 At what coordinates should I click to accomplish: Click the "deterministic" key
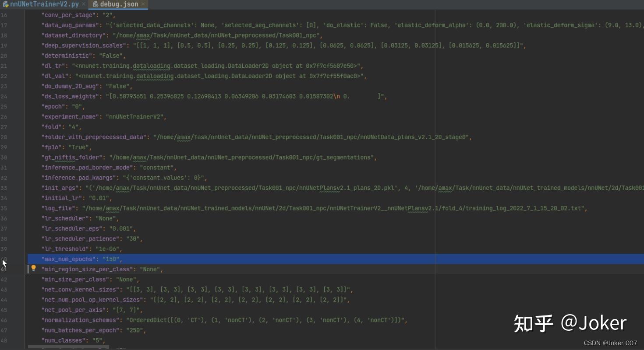point(67,56)
